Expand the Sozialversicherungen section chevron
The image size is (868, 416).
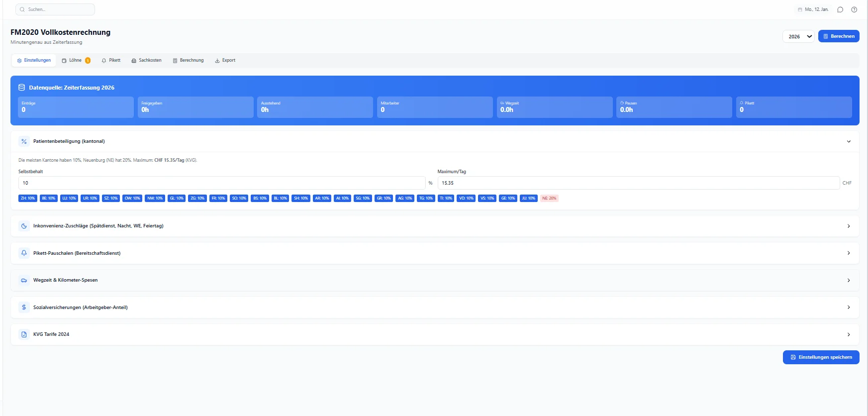point(849,307)
